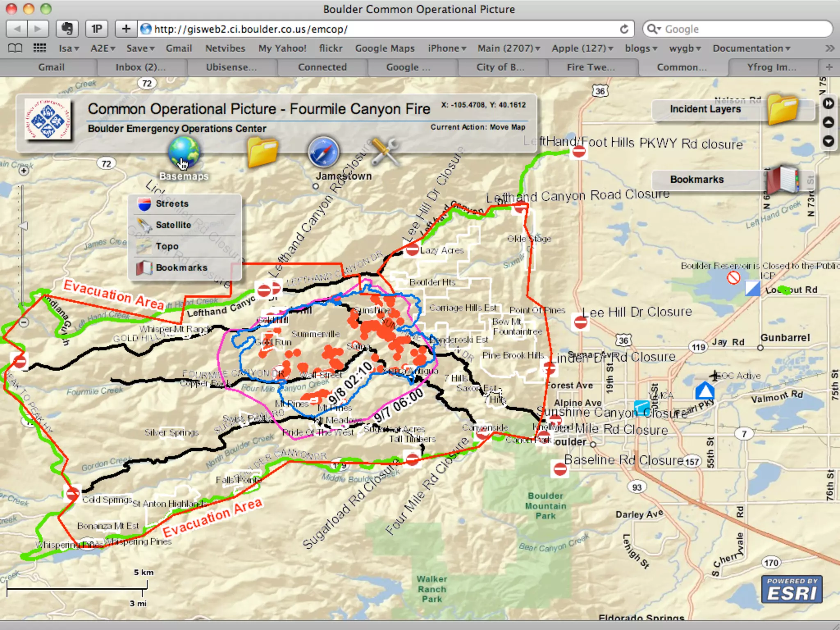
Task: Expand the Documentation bookmark folder
Action: pos(751,48)
